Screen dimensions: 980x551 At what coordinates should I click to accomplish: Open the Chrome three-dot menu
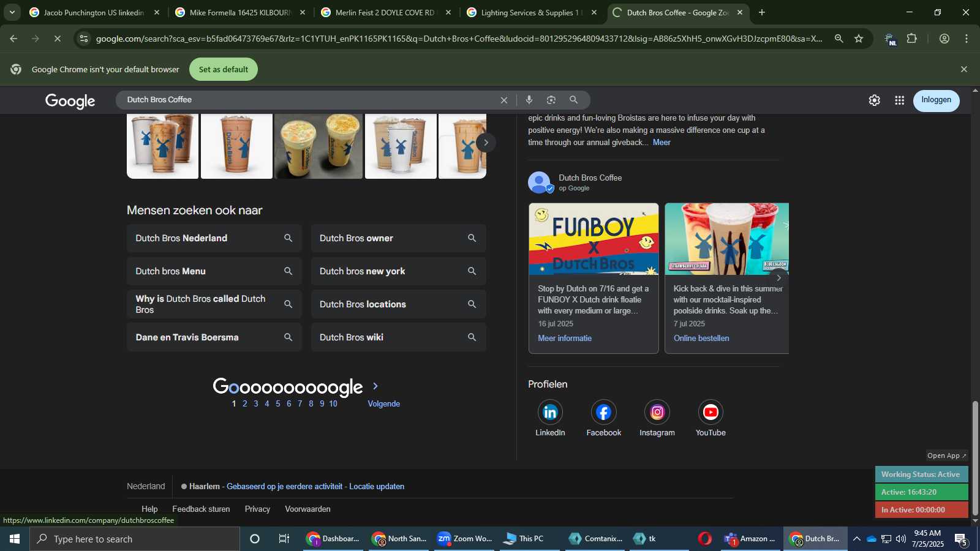tap(967, 39)
